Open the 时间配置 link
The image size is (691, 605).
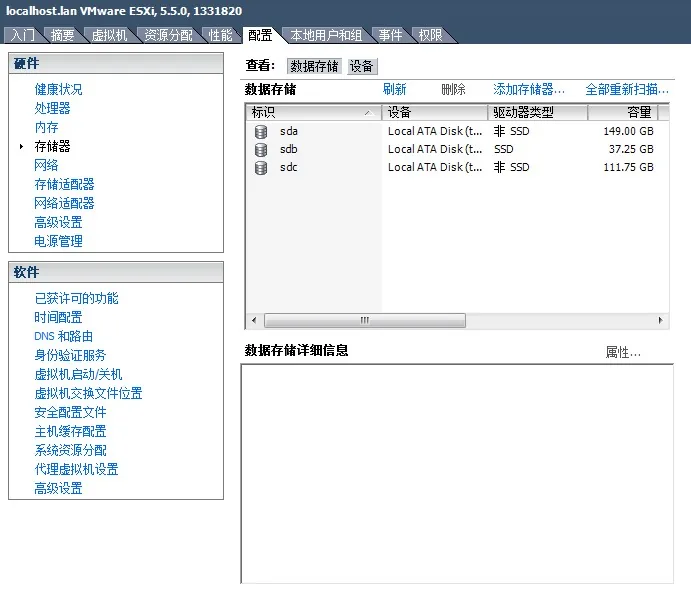coord(58,317)
